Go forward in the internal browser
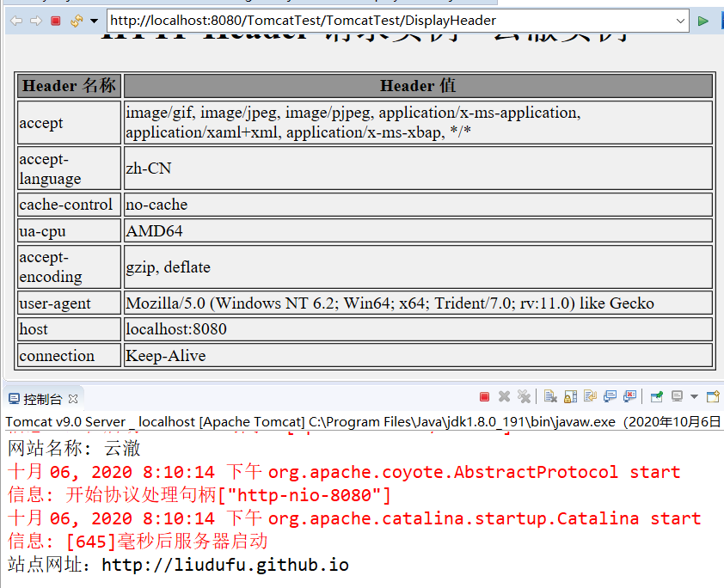This screenshot has height=588, width=724. tap(36, 21)
